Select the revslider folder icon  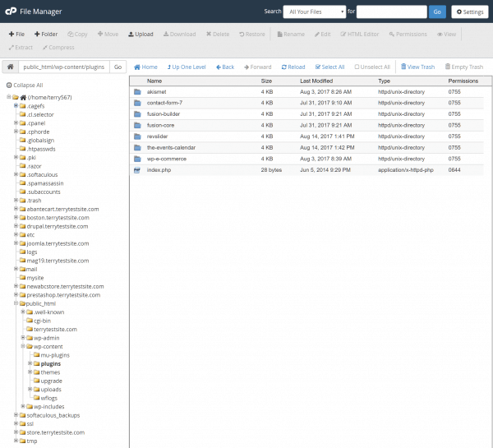[x=137, y=136]
